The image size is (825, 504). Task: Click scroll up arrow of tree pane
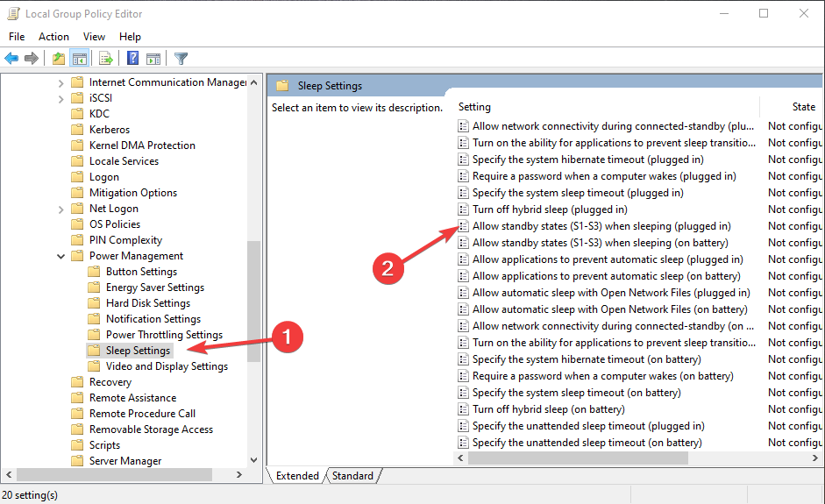(x=254, y=82)
